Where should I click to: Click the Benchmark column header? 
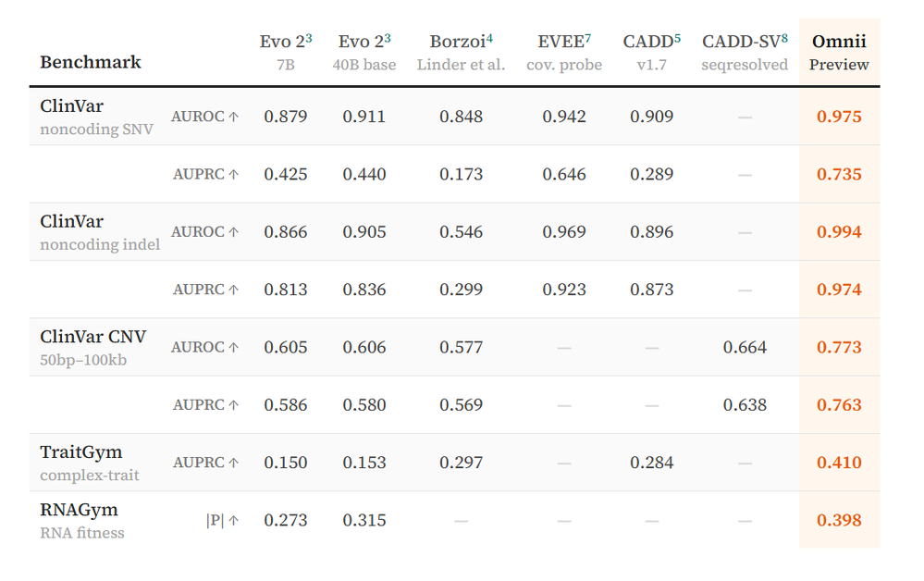91,62
